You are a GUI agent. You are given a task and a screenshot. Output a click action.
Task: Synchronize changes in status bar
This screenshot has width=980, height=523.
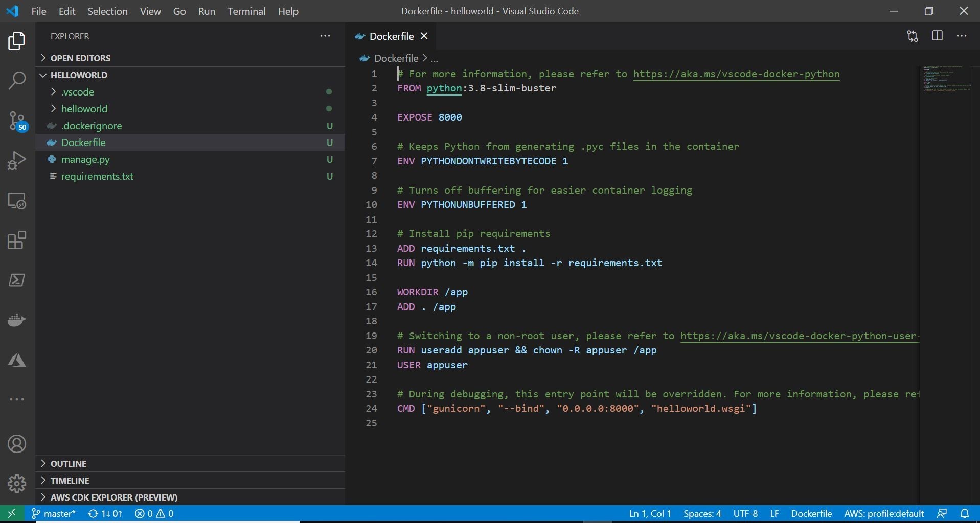click(105, 513)
